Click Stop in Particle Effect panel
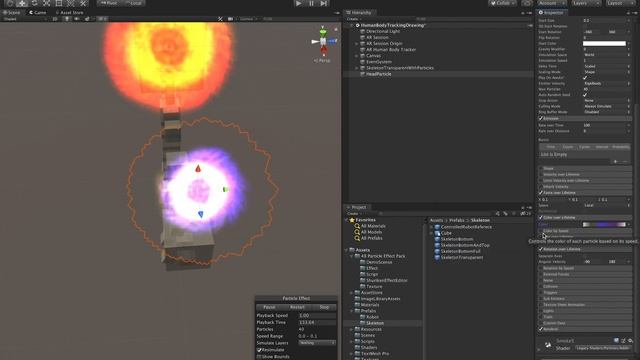The height and width of the screenshot is (360, 640). [324, 307]
